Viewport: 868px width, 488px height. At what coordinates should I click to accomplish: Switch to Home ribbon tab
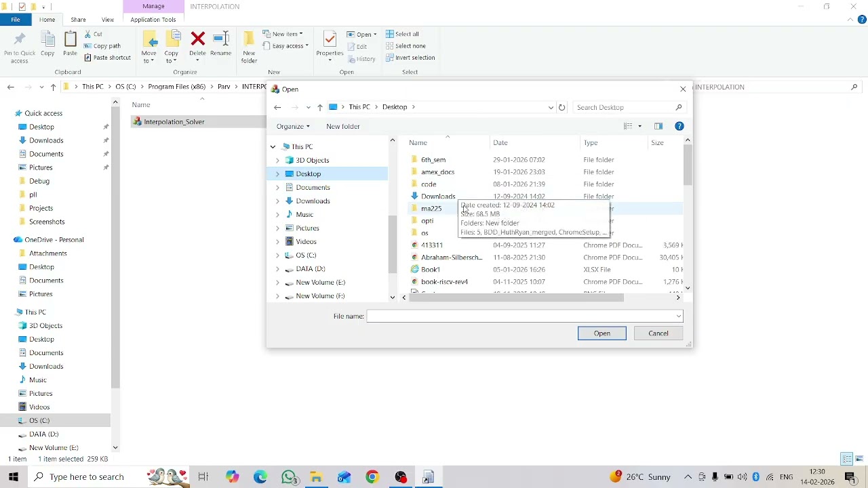point(47,20)
